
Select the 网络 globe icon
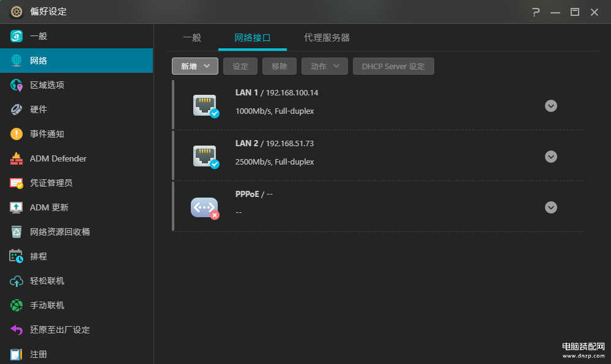(x=17, y=61)
